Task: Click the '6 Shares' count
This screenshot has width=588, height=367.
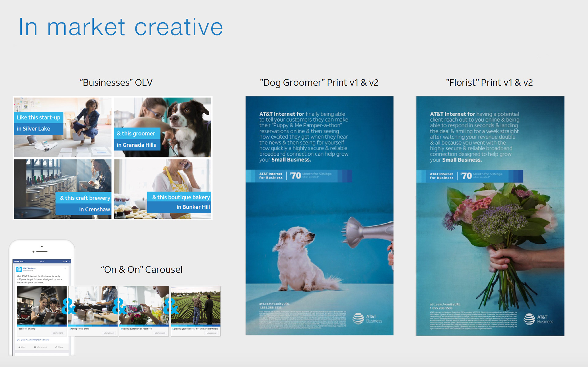Action: [x=45, y=340]
